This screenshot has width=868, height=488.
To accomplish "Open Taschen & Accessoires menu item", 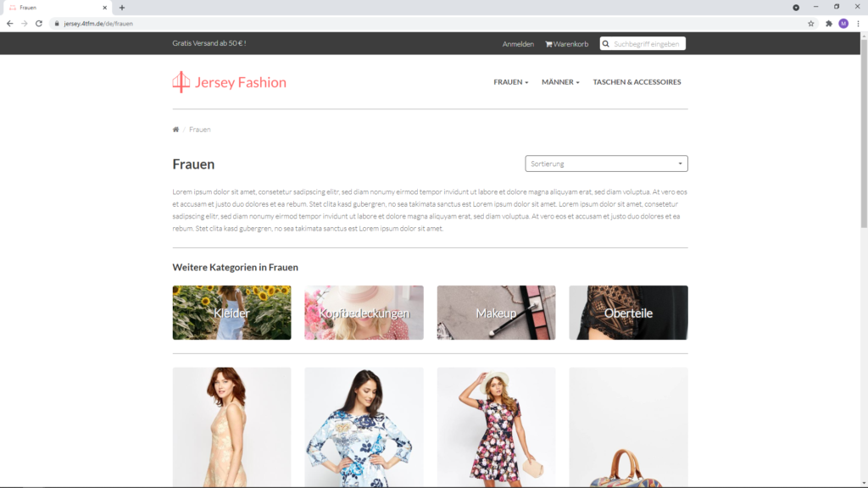I will 637,82.
